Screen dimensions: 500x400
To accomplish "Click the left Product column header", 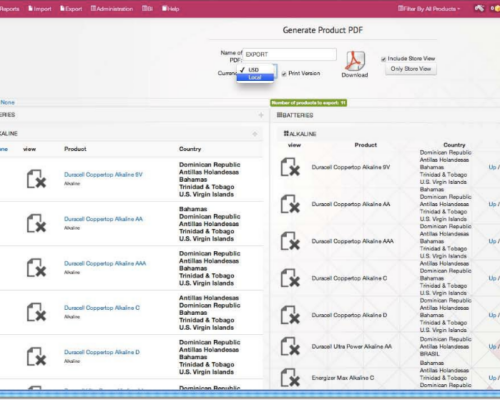I will pyautogui.click(x=75, y=149).
